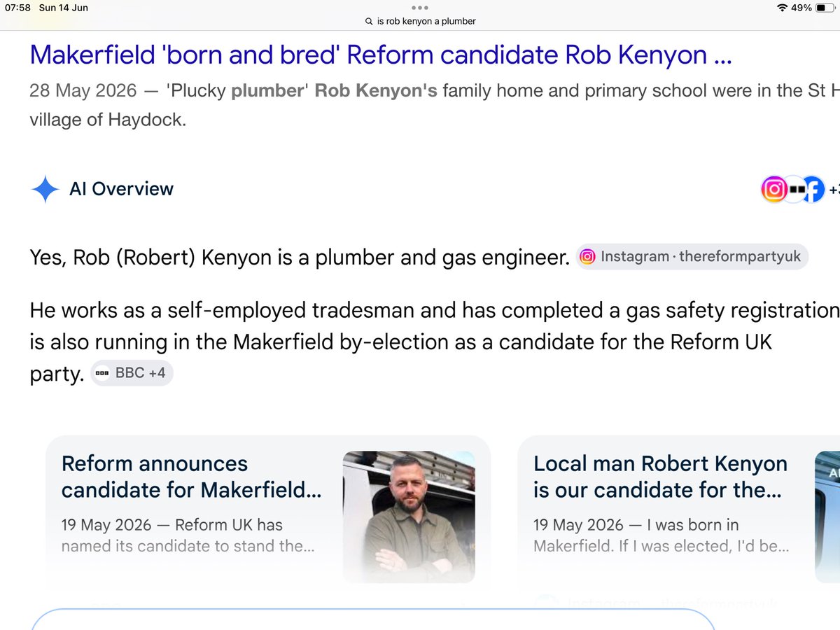Expand the BBC +4 sources chip
Viewport: 840px width, 630px height.
coord(132,373)
